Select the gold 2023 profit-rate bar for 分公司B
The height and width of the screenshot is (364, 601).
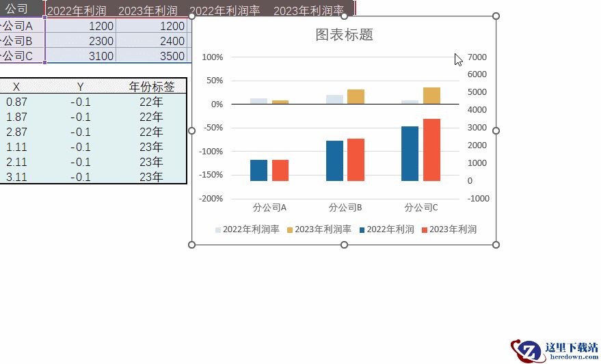[x=356, y=97]
